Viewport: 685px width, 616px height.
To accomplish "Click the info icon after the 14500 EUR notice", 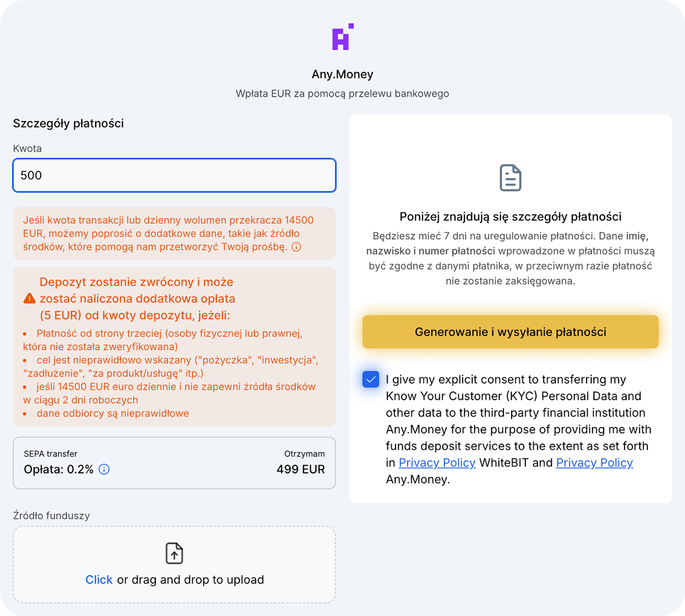I will coord(296,247).
